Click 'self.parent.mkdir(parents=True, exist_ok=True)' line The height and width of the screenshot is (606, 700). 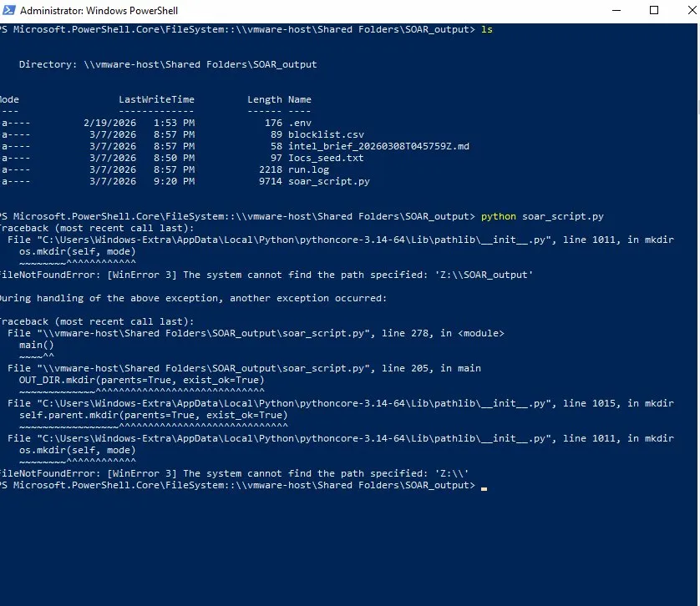(153, 415)
